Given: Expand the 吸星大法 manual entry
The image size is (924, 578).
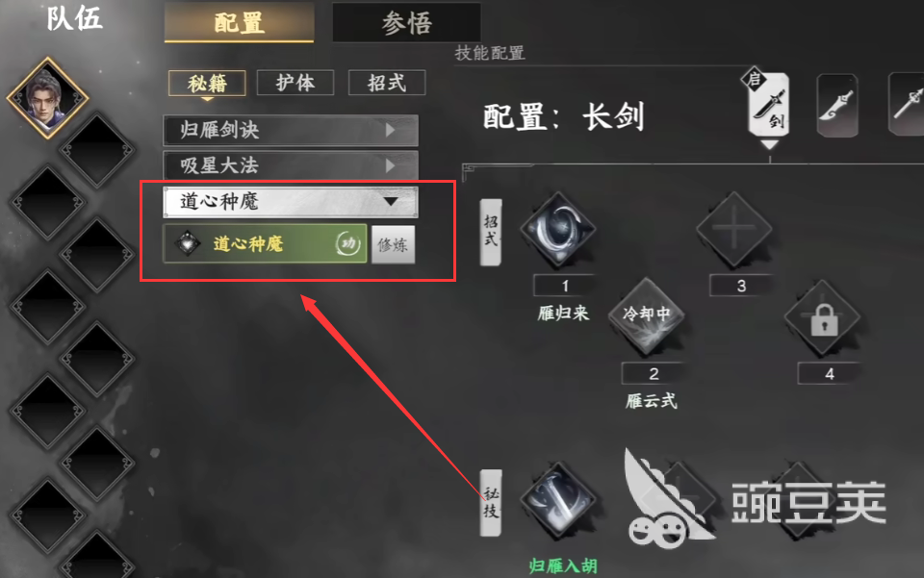Looking at the screenshot, I should pos(291,165).
